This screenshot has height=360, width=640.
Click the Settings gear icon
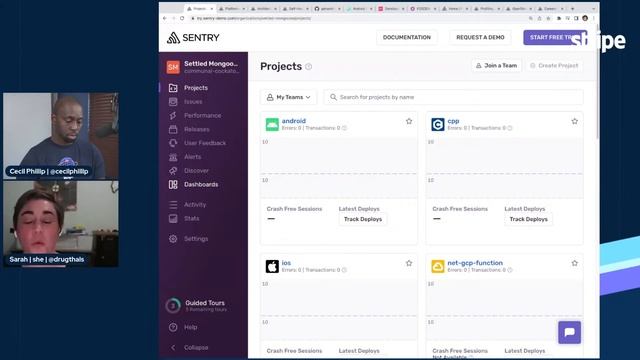pos(173,239)
